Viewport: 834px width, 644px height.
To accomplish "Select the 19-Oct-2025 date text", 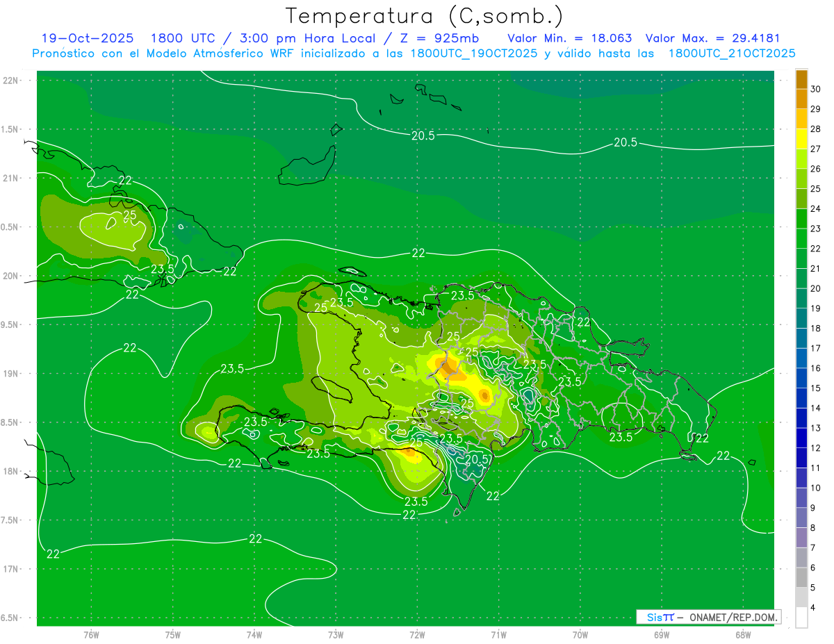I will (x=89, y=38).
